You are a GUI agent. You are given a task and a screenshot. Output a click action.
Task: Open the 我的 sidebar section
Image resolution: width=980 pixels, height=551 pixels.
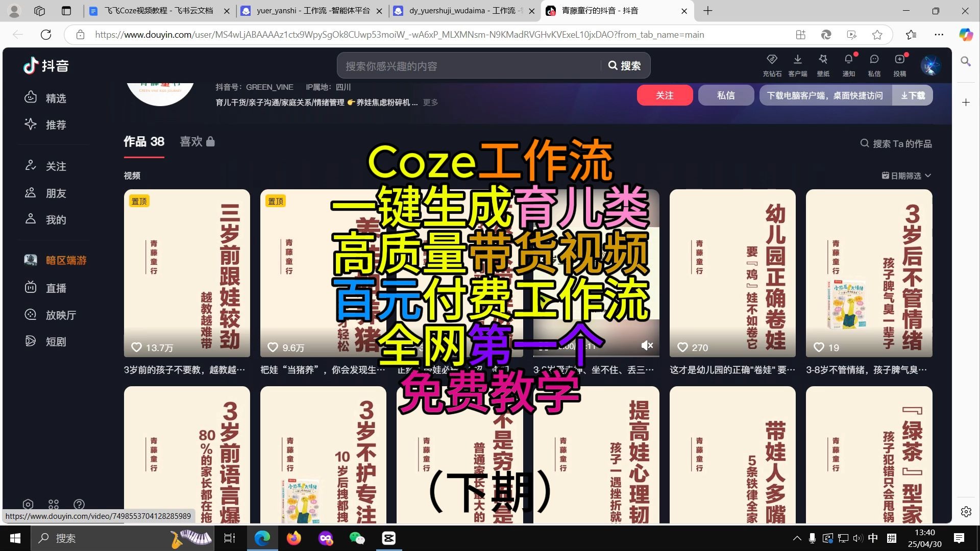(46, 219)
